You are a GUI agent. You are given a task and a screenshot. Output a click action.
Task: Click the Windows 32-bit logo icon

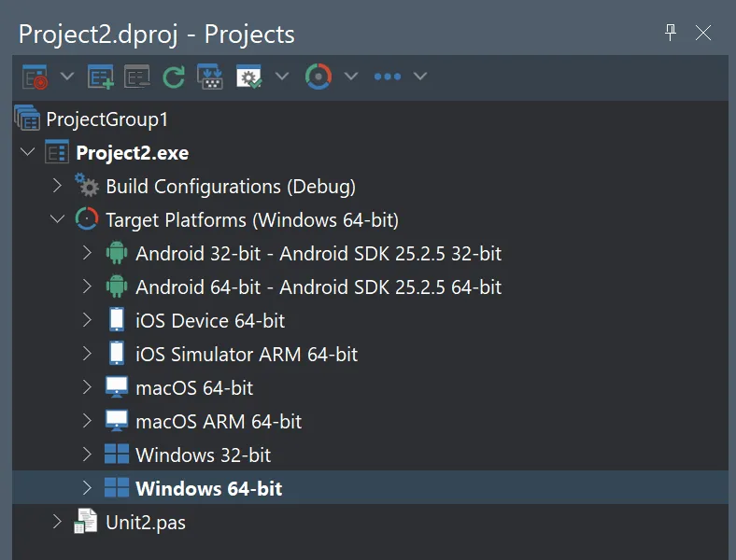click(x=117, y=454)
